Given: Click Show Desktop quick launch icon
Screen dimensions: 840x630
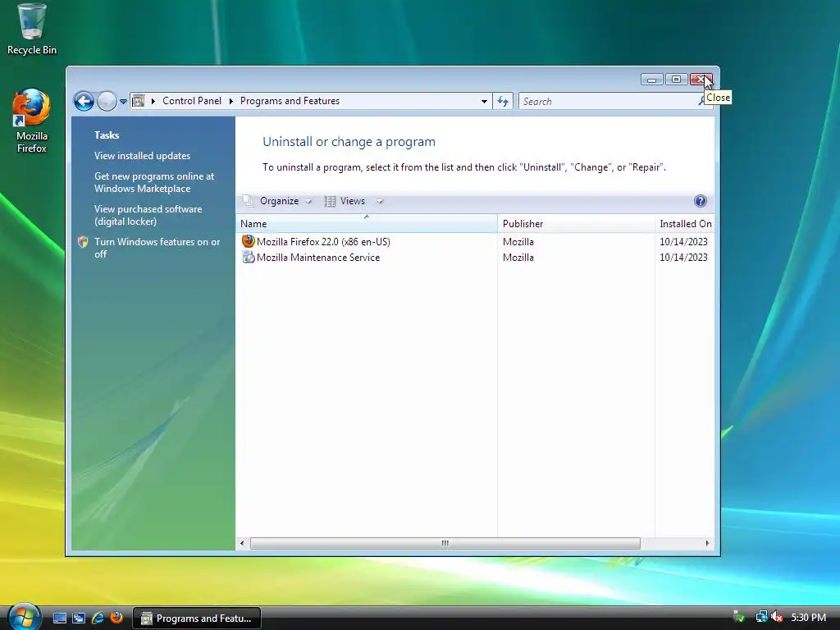Looking at the screenshot, I should pyautogui.click(x=59, y=619).
